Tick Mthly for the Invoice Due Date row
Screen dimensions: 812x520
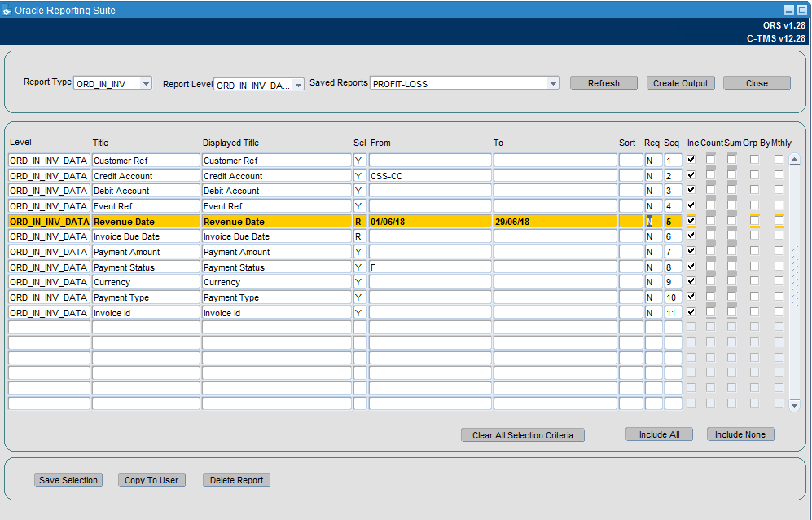[779, 236]
